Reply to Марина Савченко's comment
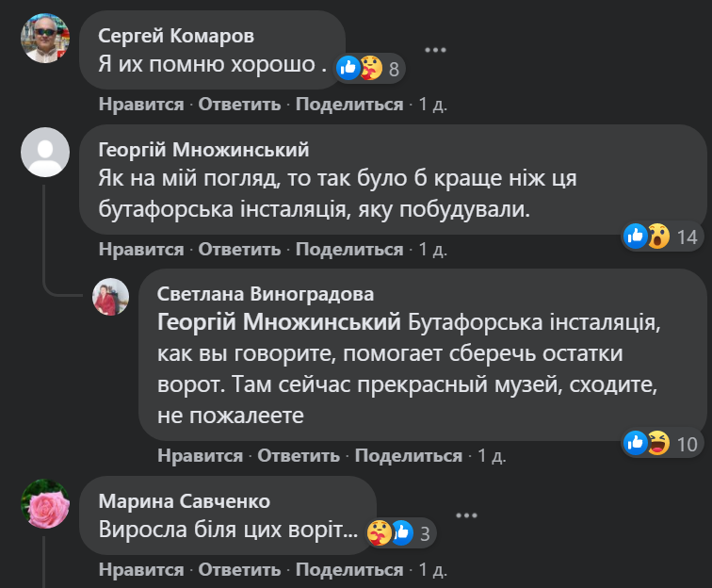712x588 pixels. point(239,569)
